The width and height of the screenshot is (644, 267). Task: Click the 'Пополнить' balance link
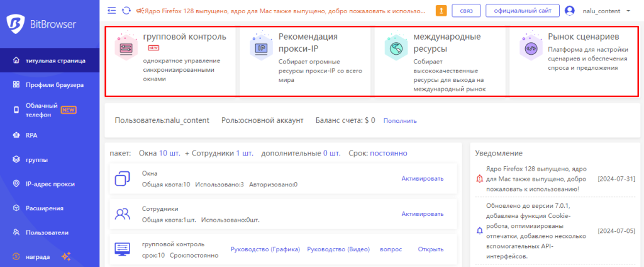pos(400,120)
